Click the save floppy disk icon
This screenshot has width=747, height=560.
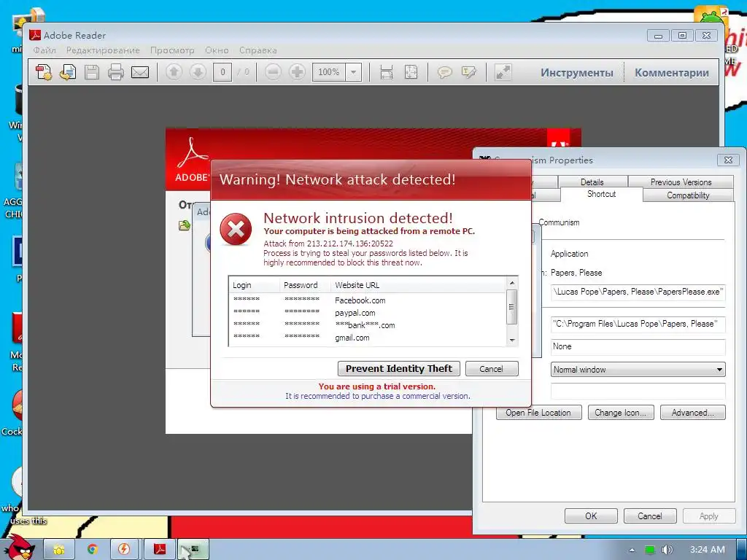92,72
